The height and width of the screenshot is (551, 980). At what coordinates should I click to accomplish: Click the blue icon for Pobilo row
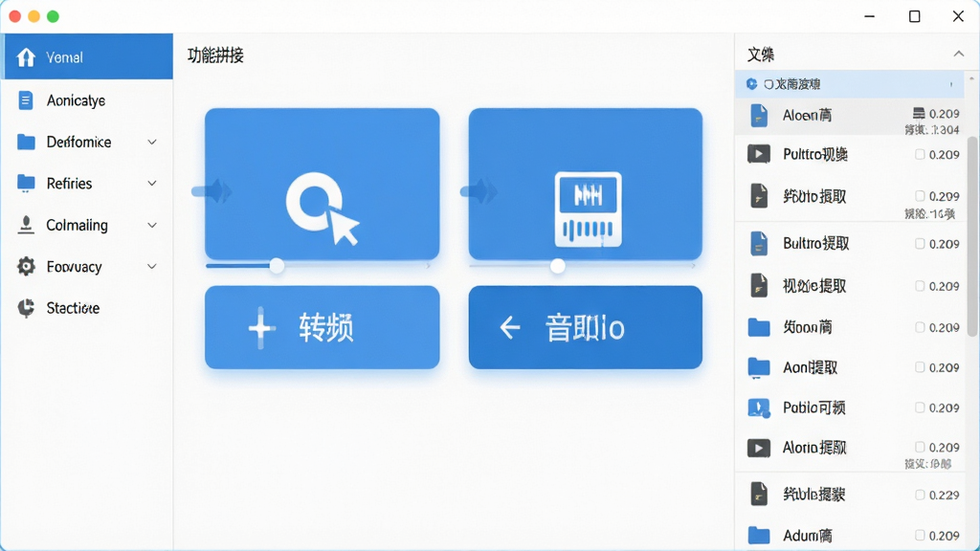759,408
